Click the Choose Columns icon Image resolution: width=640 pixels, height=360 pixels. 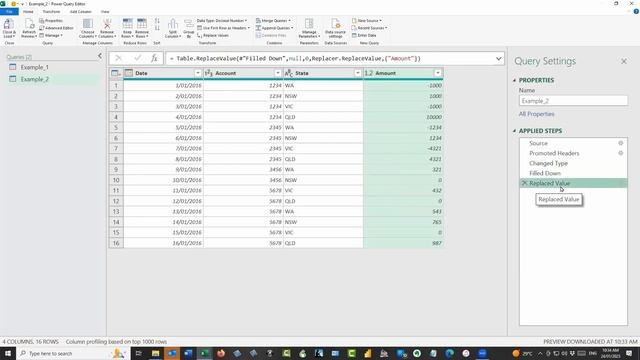(x=88, y=24)
